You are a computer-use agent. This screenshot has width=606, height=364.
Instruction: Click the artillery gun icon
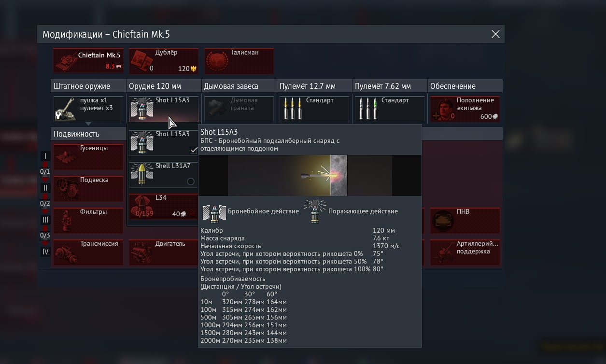coord(442,253)
